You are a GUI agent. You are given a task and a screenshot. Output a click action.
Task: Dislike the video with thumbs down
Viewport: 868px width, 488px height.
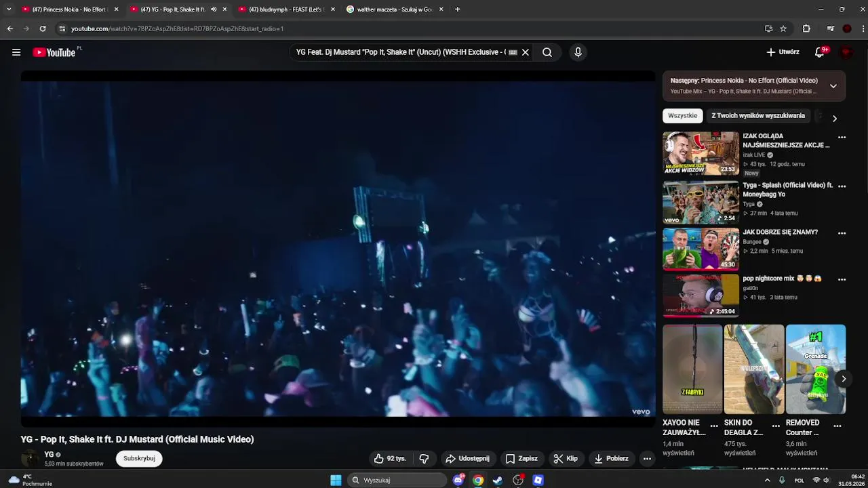[x=424, y=459]
